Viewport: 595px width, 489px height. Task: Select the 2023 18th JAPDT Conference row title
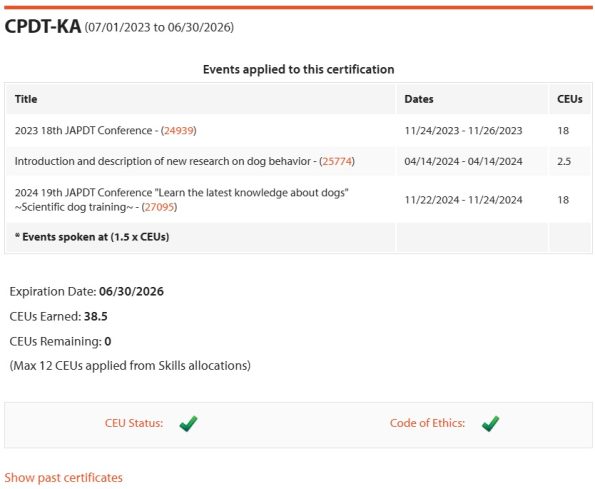105,131
